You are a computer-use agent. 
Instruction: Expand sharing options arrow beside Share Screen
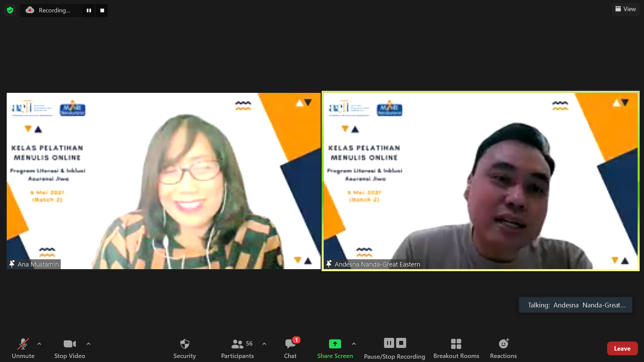click(x=354, y=344)
